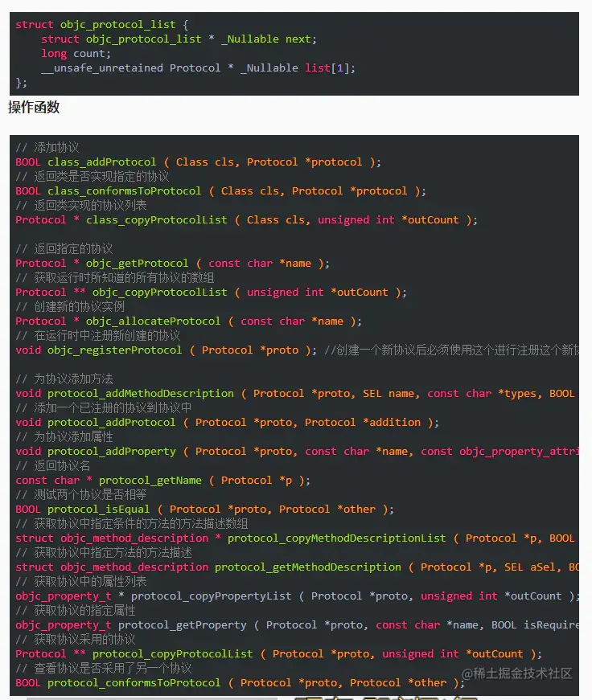Click the comment '// 获取协议采用的协议'
592x700 pixels.
point(76,639)
